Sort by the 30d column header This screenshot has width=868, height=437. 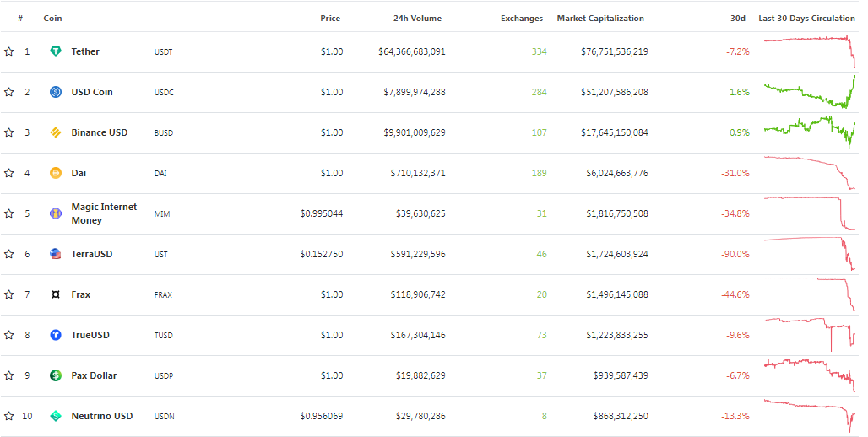pos(738,19)
